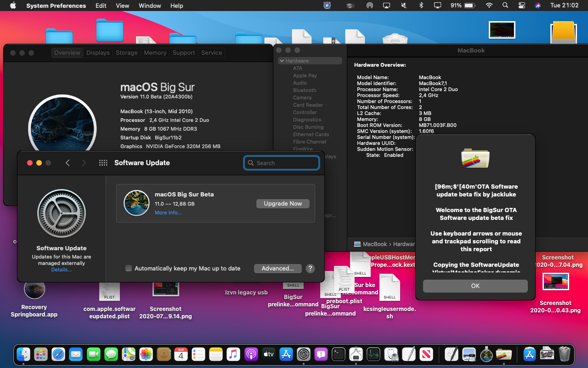Open the Details link under Software Update

pyautogui.click(x=62, y=270)
